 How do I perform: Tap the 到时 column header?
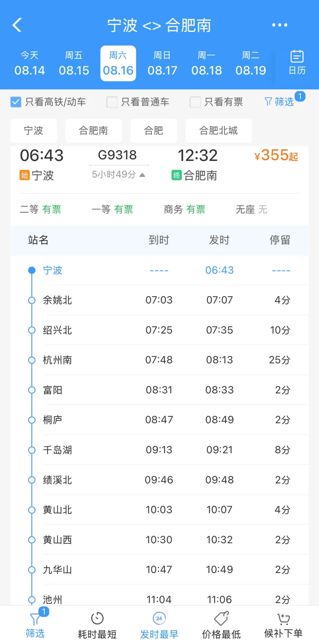[x=159, y=240]
